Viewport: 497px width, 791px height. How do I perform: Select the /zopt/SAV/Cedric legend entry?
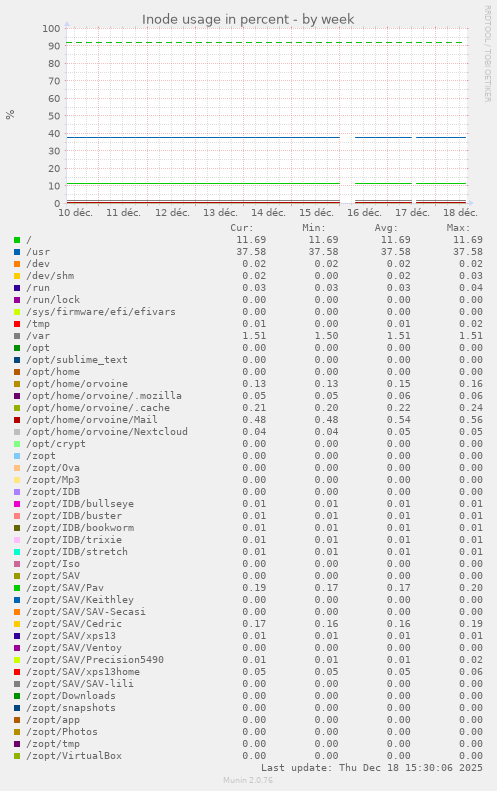[74, 624]
